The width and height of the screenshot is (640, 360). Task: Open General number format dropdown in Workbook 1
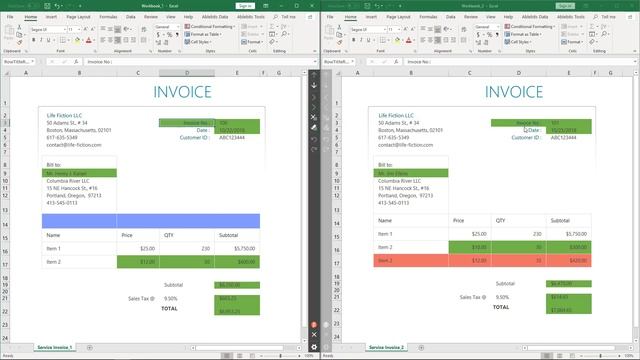tap(178, 27)
